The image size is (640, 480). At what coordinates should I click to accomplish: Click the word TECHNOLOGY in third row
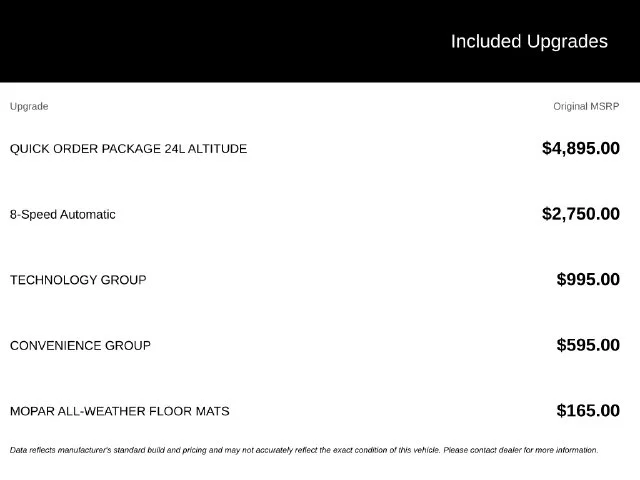53,280
